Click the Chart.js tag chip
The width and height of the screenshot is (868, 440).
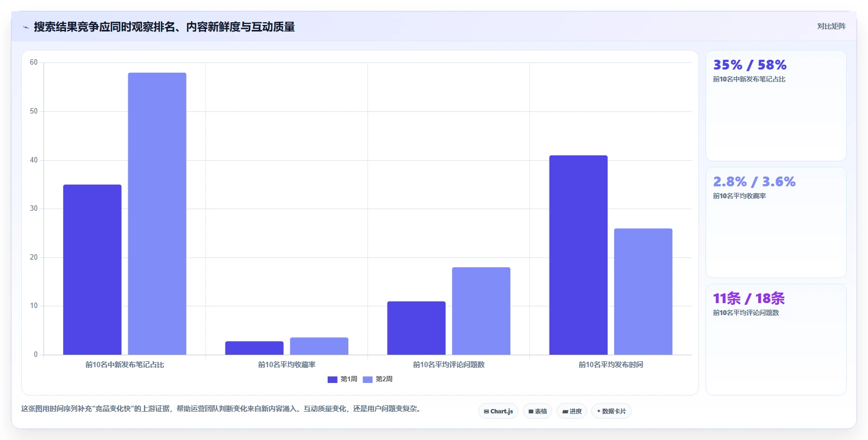click(498, 411)
